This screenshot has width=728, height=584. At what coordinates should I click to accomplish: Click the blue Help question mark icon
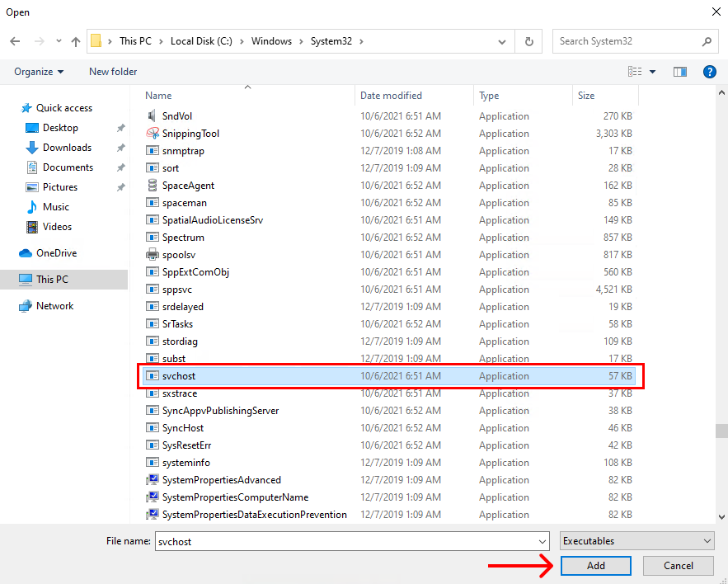click(x=709, y=72)
